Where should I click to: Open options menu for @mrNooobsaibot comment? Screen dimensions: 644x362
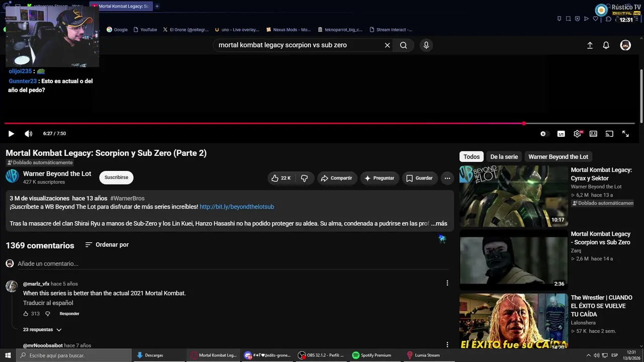pos(447,345)
